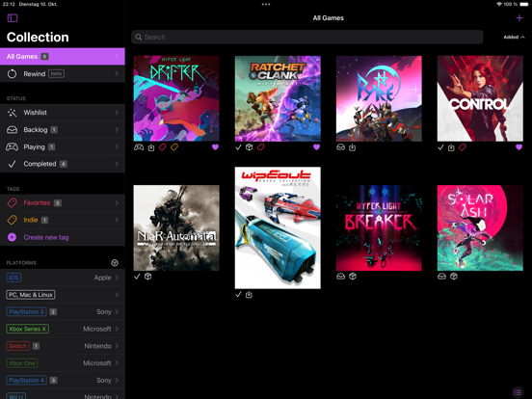The width and height of the screenshot is (532, 399).
Task: Click red tag icon under Ratchet & Clank
Action: click(x=261, y=147)
